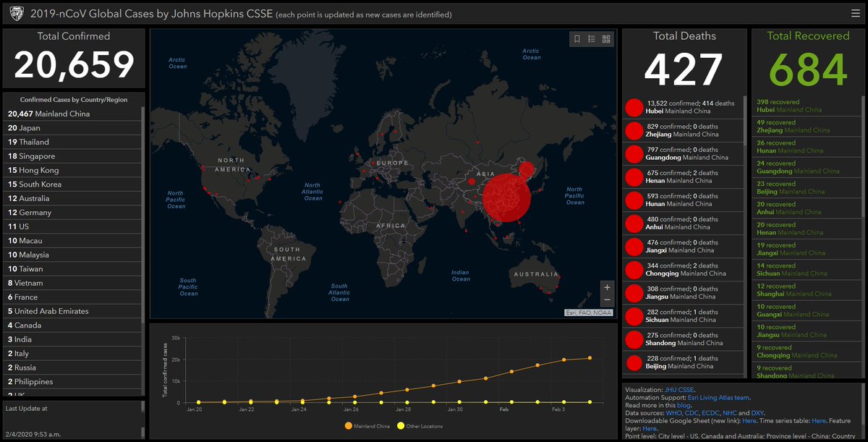The image size is (868, 442).
Task: Select the 2 Russia row
Action: point(72,367)
